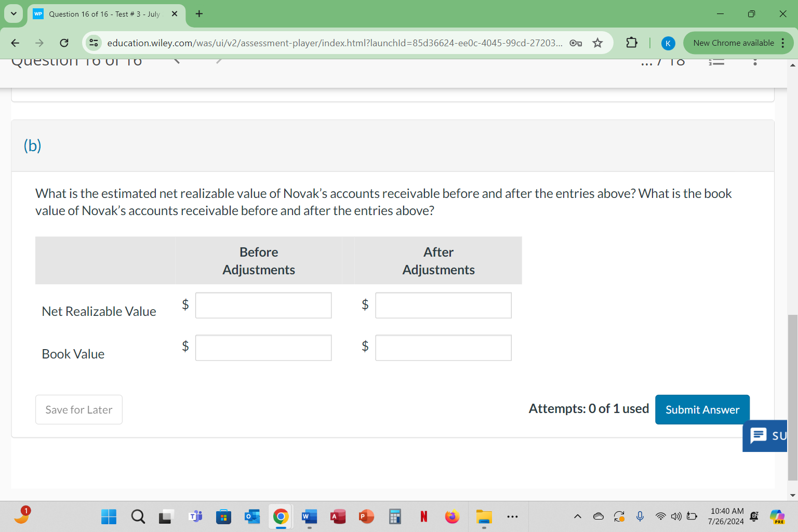798x532 pixels.
Task: Open Microsoft Word from taskbar
Action: point(309,516)
